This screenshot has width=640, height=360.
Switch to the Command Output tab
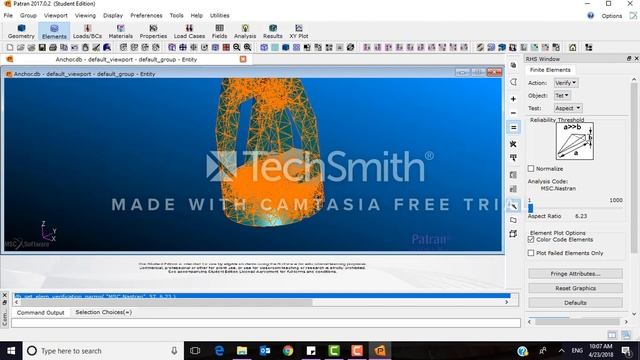click(40, 312)
